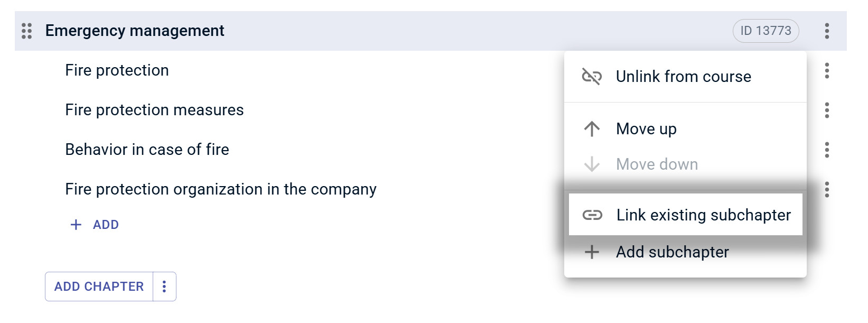The height and width of the screenshot is (323, 868).
Task: Select Move up in the context menu
Action: click(646, 128)
